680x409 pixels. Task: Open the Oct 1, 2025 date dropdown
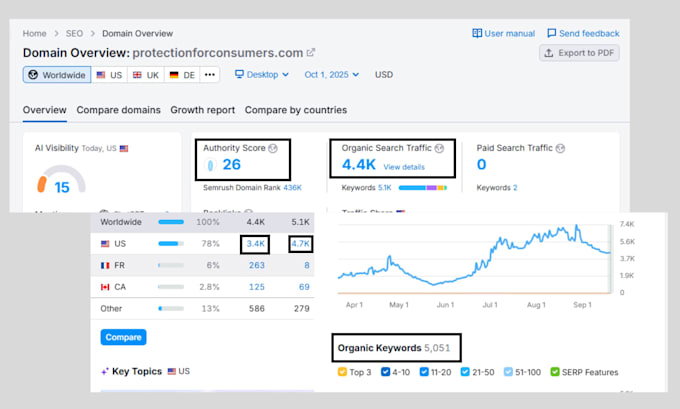332,75
